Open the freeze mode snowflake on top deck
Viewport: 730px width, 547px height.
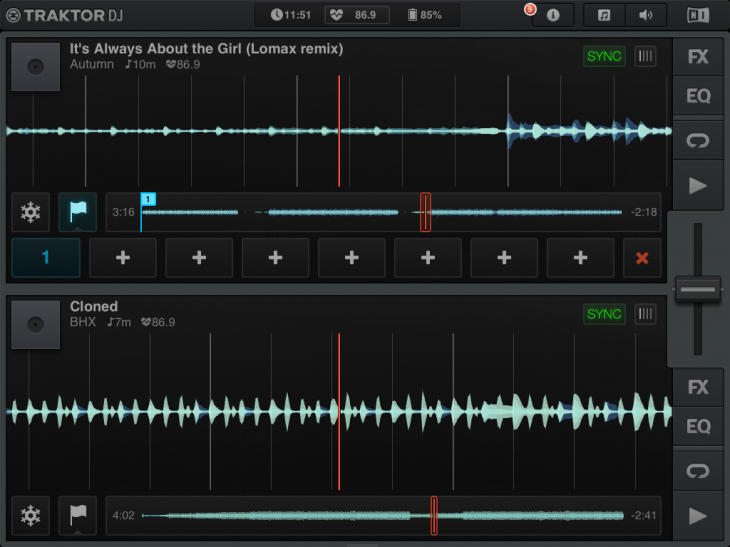tap(31, 212)
